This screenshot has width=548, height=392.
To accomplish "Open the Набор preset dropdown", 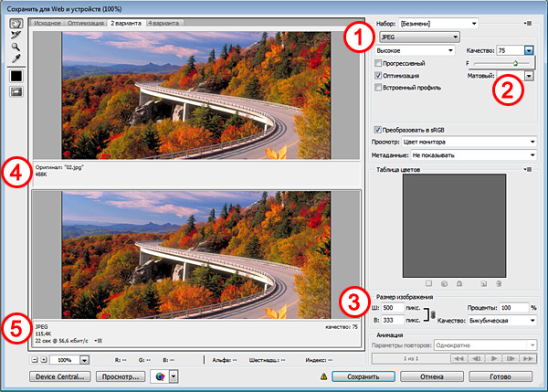I will [x=438, y=24].
